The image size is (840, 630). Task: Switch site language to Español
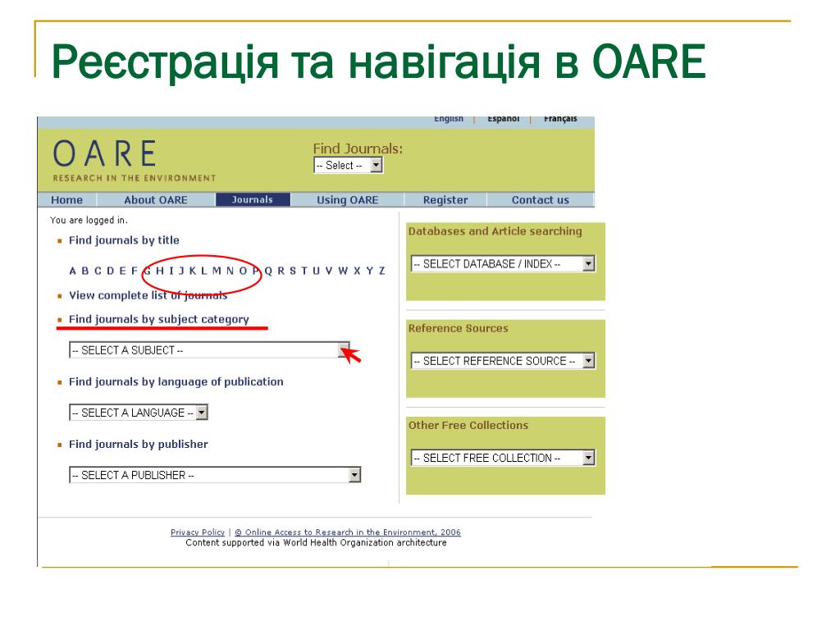pos(503,118)
